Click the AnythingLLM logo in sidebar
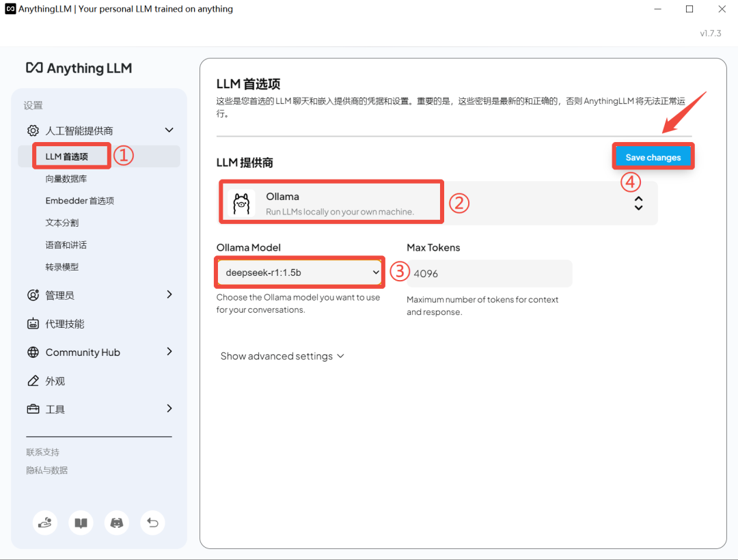The image size is (738, 560). pyautogui.click(x=79, y=68)
